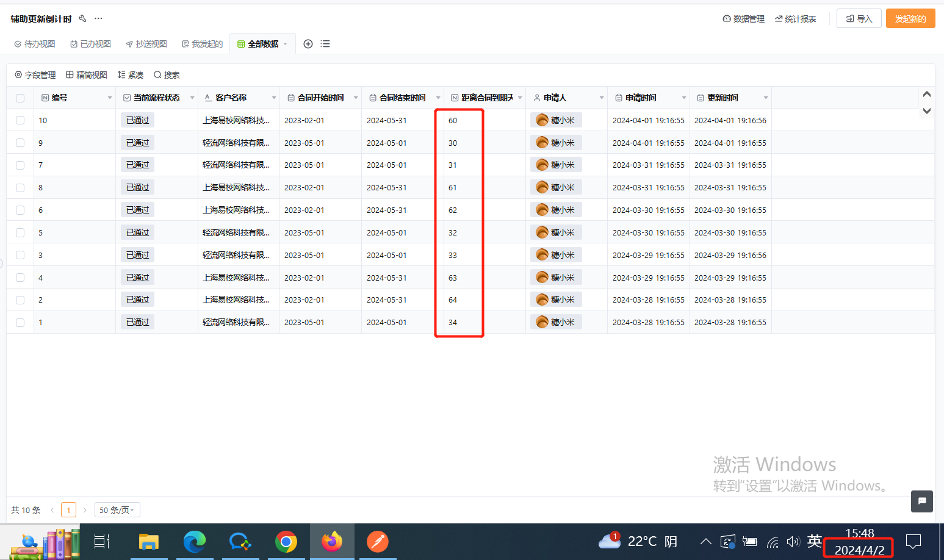944x560 pixels.
Task: Switch to Firefox in taskbar
Action: (332, 541)
